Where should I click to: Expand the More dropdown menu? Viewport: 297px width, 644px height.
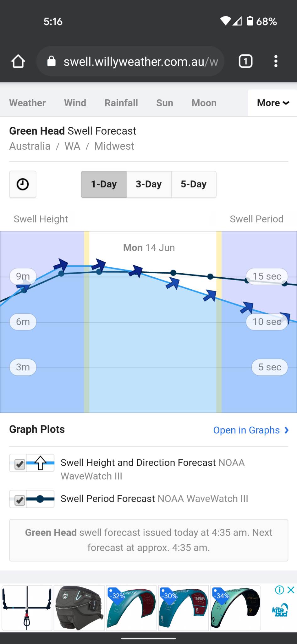point(272,103)
